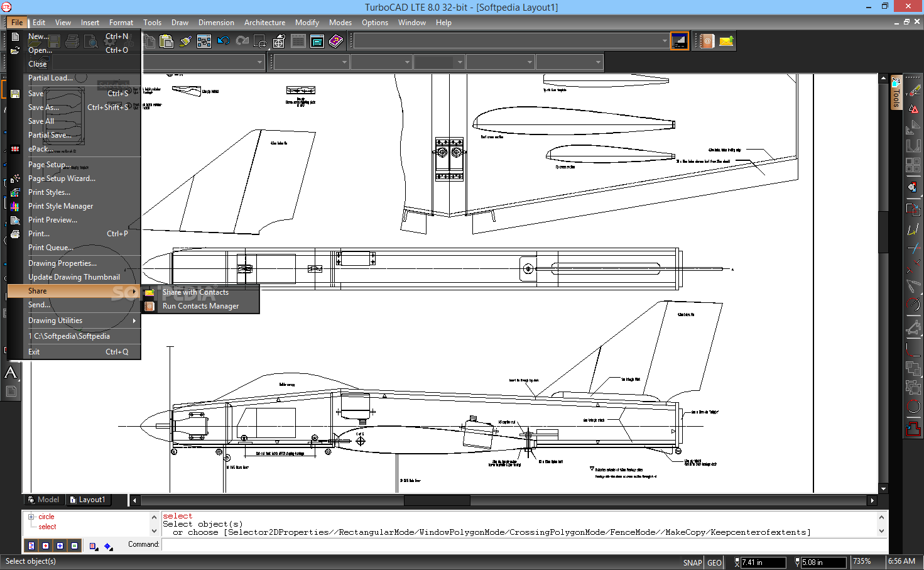Click inside the Command input field

click(525, 545)
